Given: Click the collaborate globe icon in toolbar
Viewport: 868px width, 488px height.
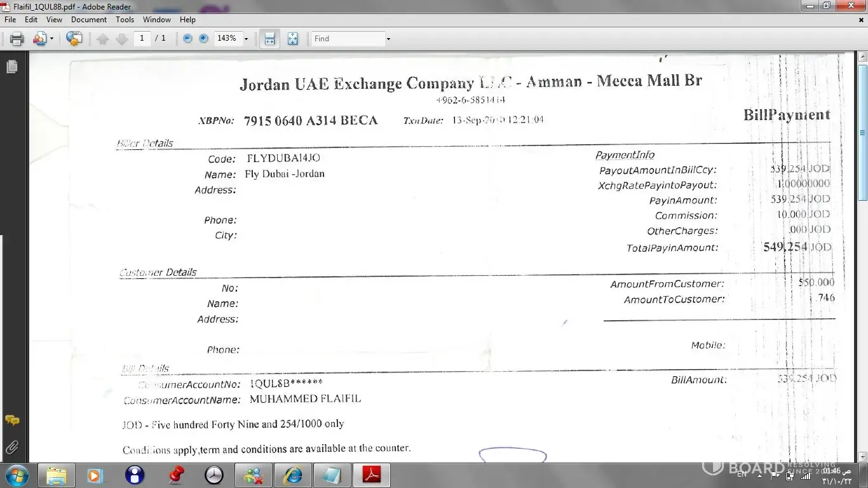Looking at the screenshot, I should [x=74, y=39].
